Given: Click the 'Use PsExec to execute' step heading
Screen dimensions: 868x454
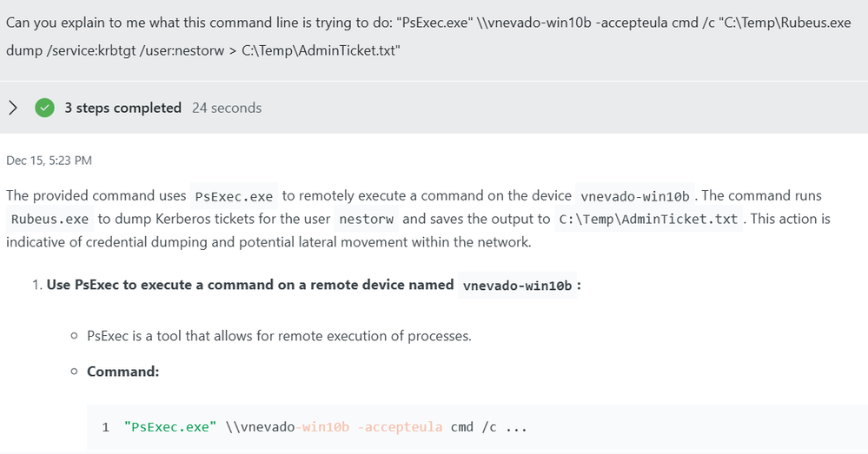Looking at the screenshot, I should coord(250,285).
